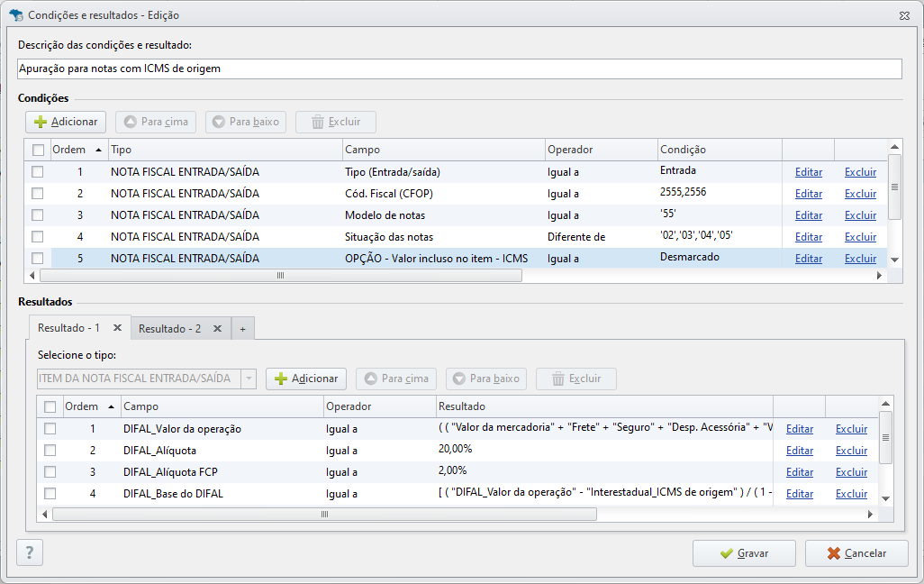This screenshot has height=584, width=924.
Task: Click the conditions table horizontal scrollbar
Action: pos(280,276)
